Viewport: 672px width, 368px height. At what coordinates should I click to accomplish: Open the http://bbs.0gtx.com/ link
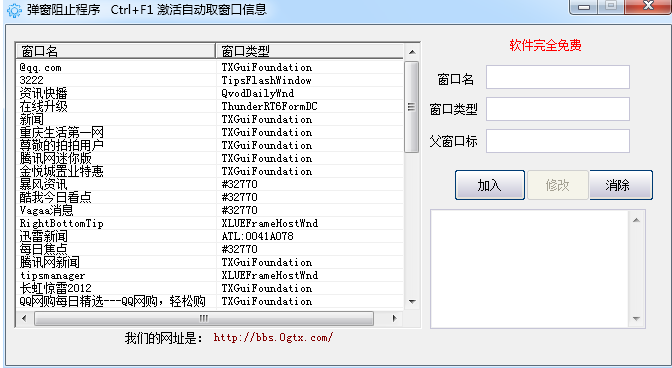coord(273,338)
